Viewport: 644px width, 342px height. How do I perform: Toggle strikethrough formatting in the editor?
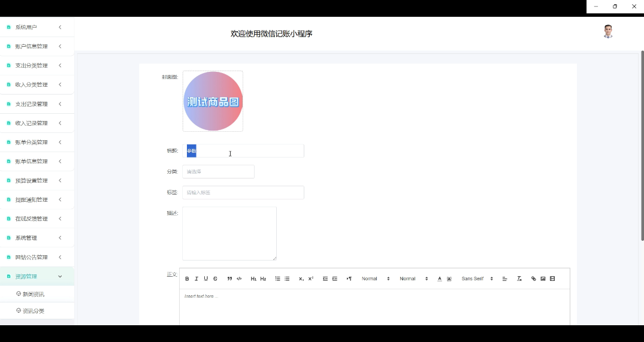215,279
